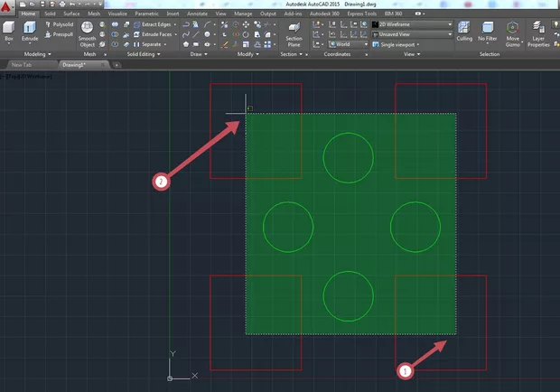Open the Manage ribbon tab

tap(243, 14)
